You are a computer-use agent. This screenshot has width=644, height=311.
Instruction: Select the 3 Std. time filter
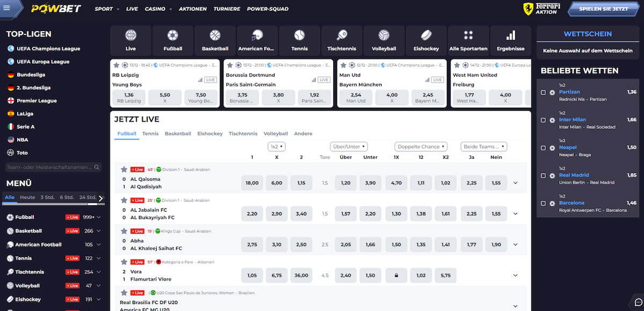point(47,198)
